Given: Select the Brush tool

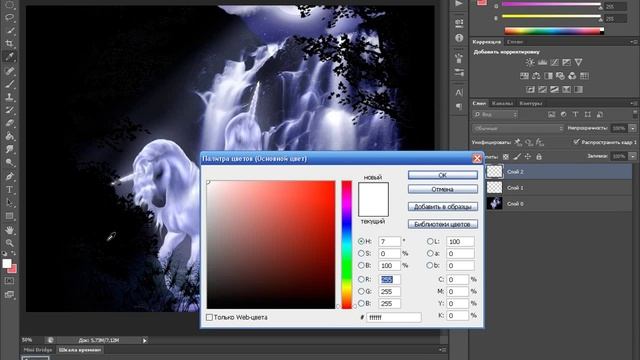Looking at the screenshot, I should [9, 84].
